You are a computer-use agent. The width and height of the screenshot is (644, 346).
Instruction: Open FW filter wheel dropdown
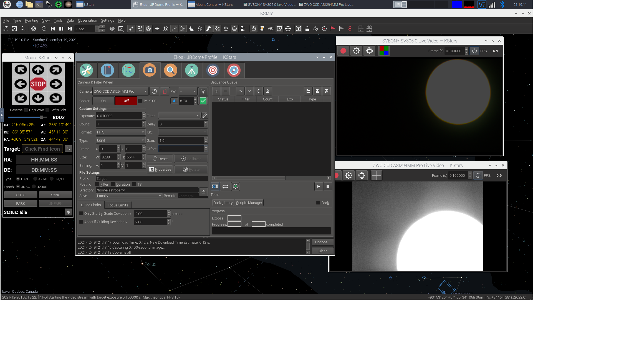(188, 91)
